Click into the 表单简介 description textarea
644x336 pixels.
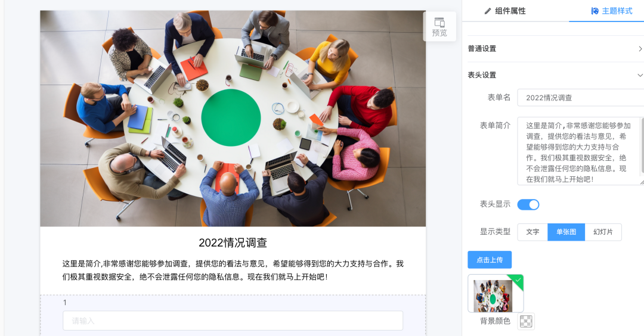(578, 151)
